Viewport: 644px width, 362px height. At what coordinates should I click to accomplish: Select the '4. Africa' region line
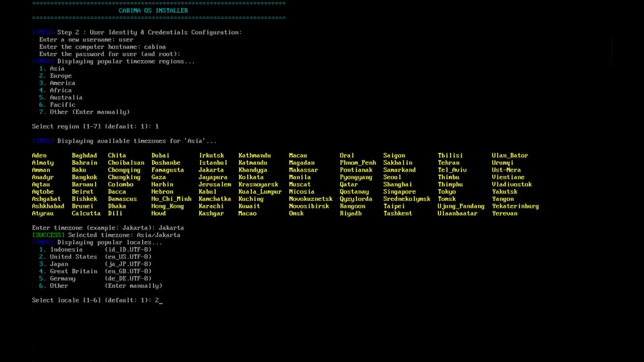coord(55,90)
